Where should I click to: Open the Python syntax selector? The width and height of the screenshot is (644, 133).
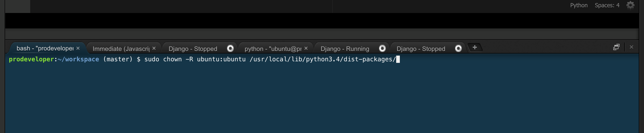tap(579, 5)
